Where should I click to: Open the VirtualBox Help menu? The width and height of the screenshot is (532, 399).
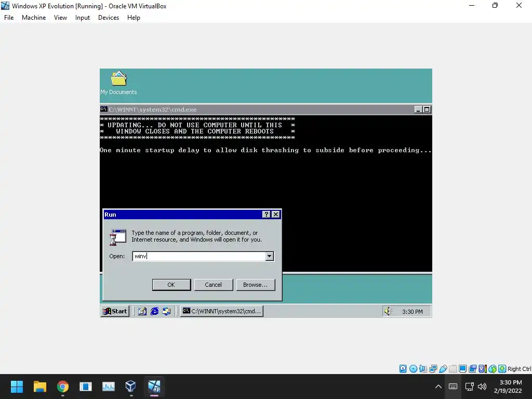(134, 18)
